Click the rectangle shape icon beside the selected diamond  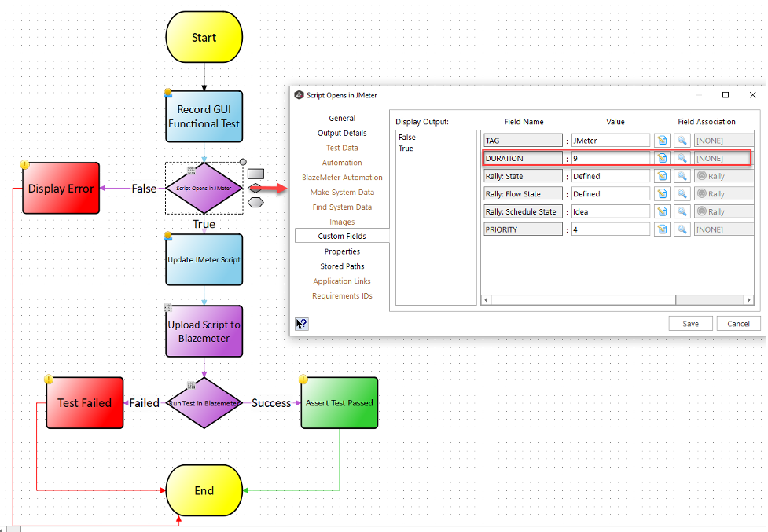click(255, 174)
